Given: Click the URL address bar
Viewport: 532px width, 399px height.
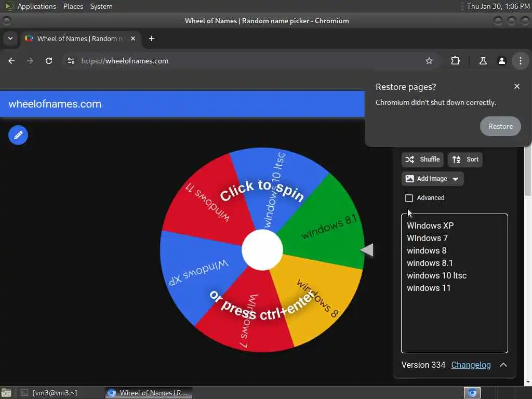Looking at the screenshot, I should 251,61.
